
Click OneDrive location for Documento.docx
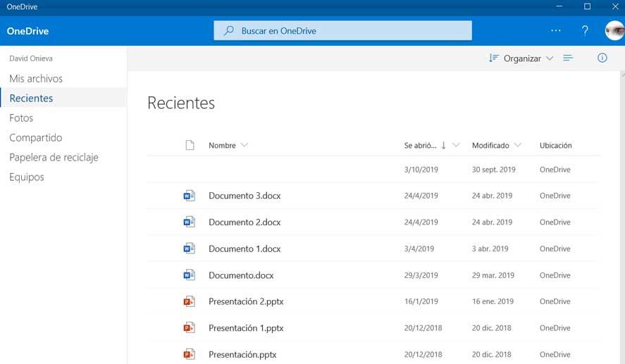(555, 275)
